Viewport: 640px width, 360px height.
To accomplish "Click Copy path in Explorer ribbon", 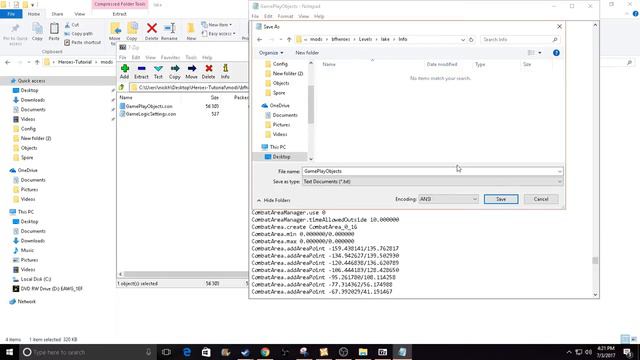I will click(x=78, y=33).
